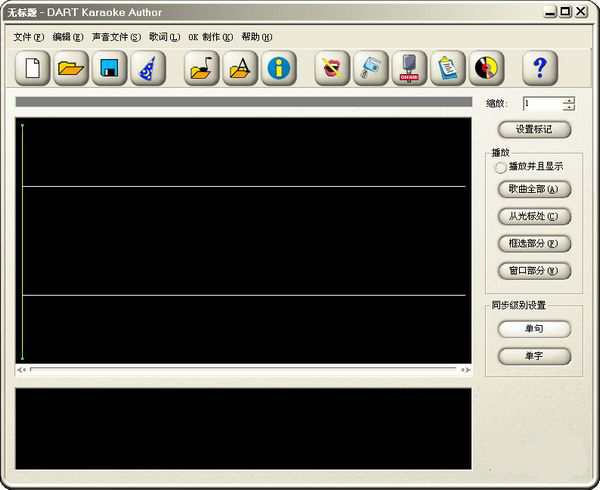600x490 pixels.
Task: Open a project with the yellow folder icon
Action: point(71,68)
